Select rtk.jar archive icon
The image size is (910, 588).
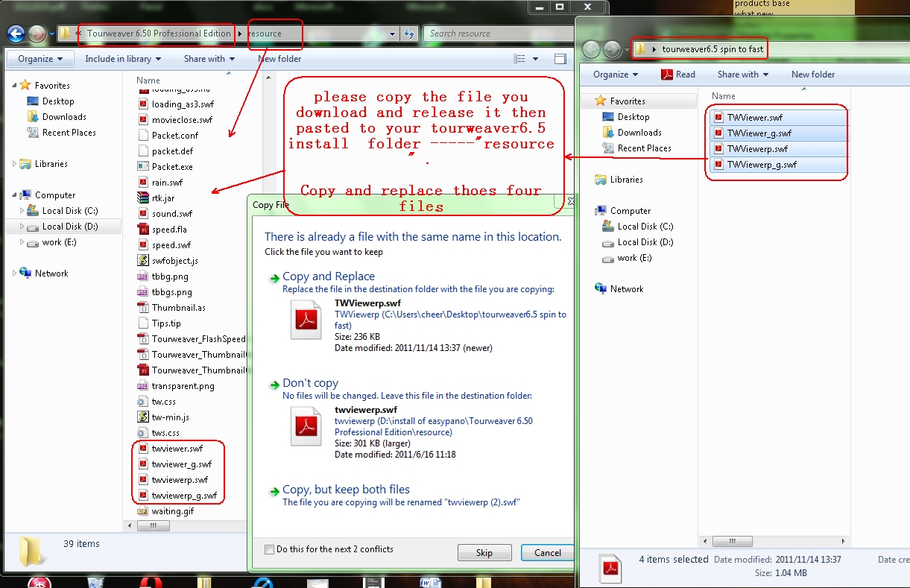pos(143,198)
